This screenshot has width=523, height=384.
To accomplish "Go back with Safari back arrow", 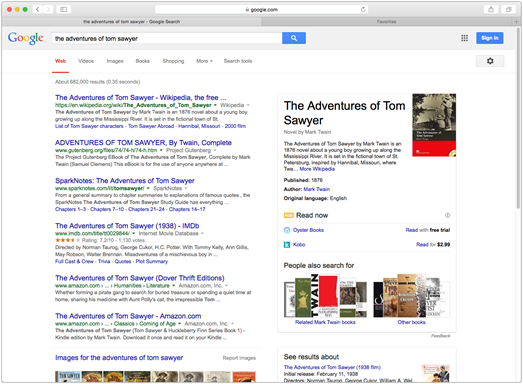I will click(x=37, y=9).
